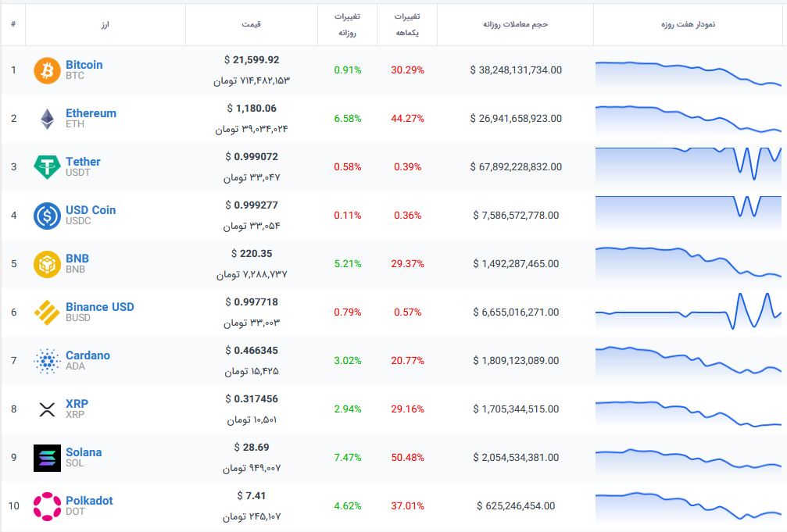The height and width of the screenshot is (532, 787).
Task: Open the Tether coin link
Action: 83,162
